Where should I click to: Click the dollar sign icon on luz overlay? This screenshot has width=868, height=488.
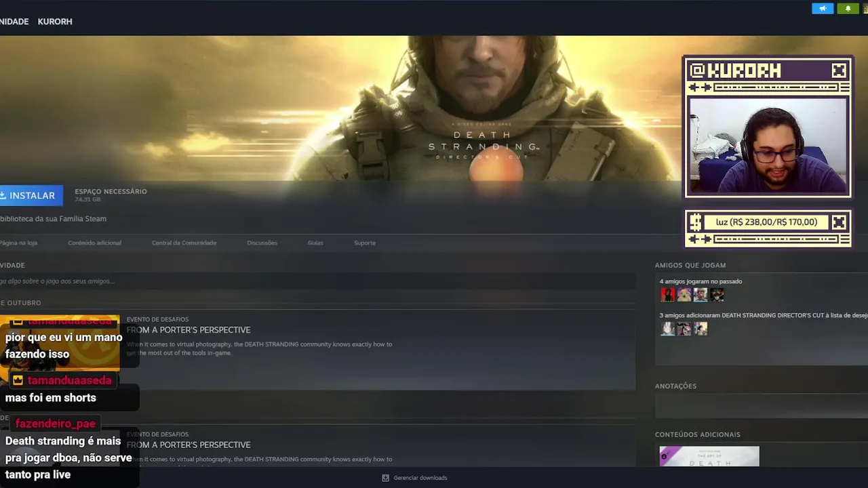pyautogui.click(x=695, y=222)
